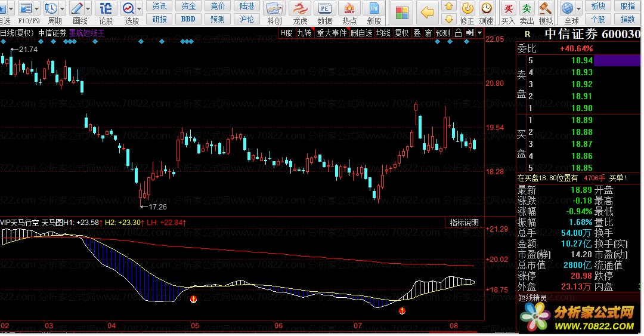Toggle the 复权 price adjustment option
The height and width of the screenshot is (336, 644).
click(x=401, y=33)
